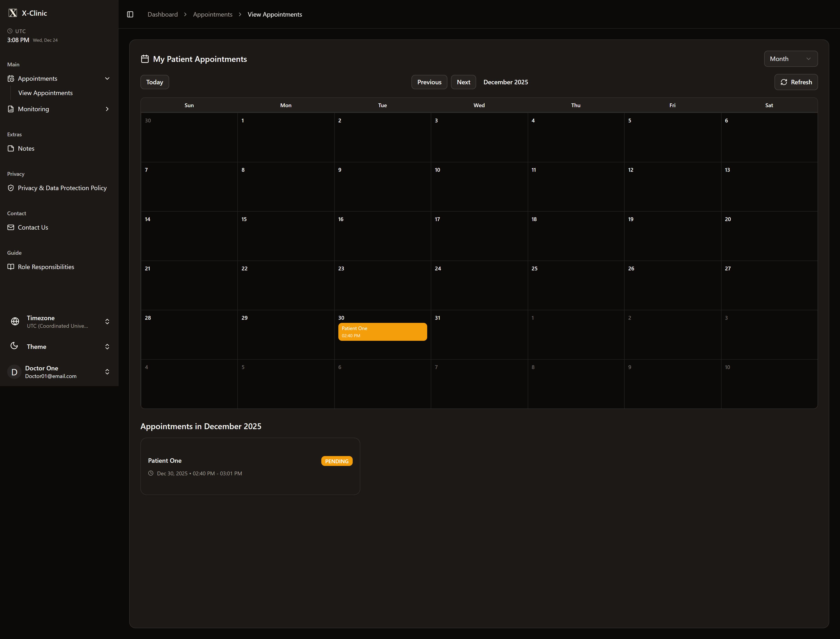Click the Contact Us envelope icon
Screen dimensions: 840x639
coord(11,227)
